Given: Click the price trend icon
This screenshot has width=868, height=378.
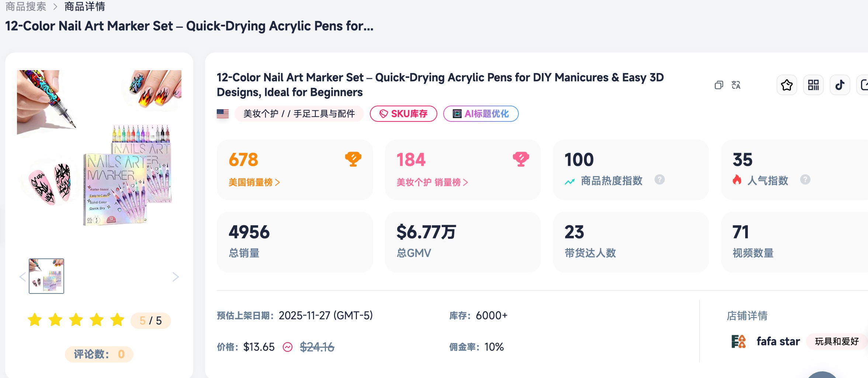Looking at the screenshot, I should click(x=288, y=347).
